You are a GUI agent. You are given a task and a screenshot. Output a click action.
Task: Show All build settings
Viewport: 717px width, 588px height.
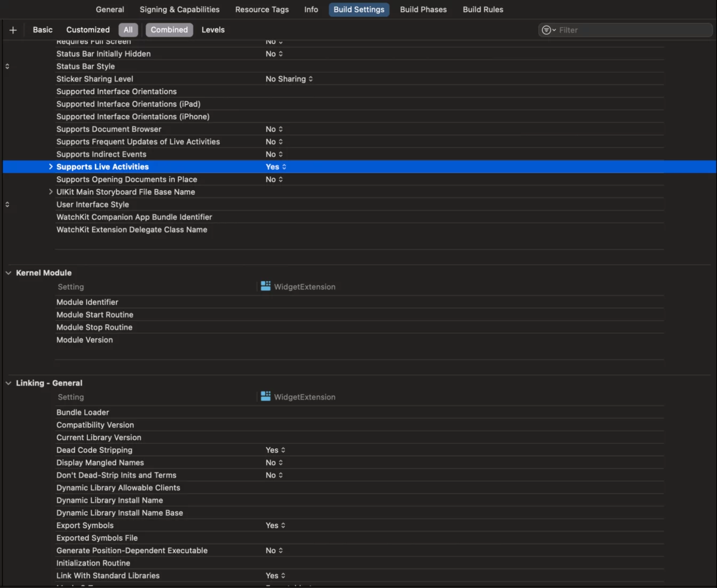tap(128, 30)
